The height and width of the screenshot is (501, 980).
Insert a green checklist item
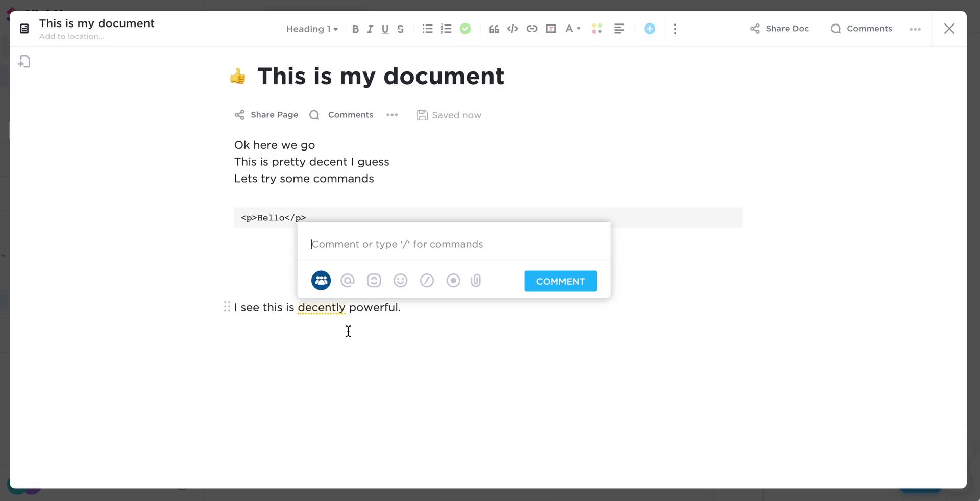pos(465,29)
